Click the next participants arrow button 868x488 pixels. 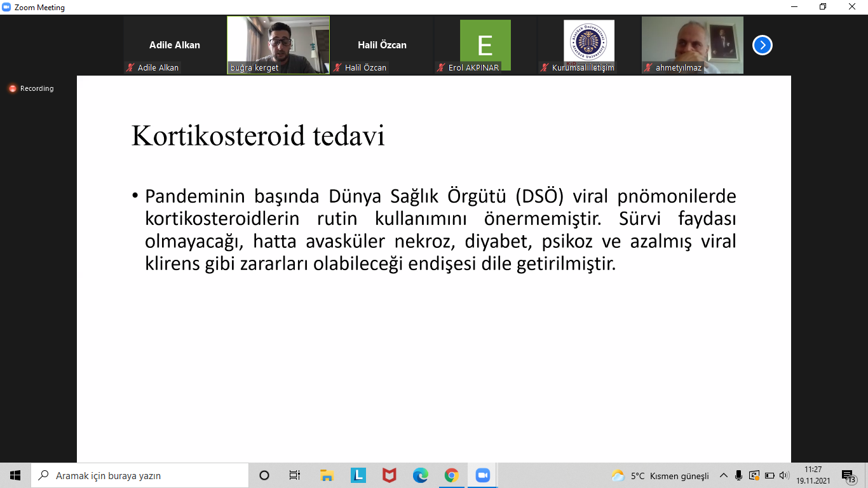(x=762, y=45)
